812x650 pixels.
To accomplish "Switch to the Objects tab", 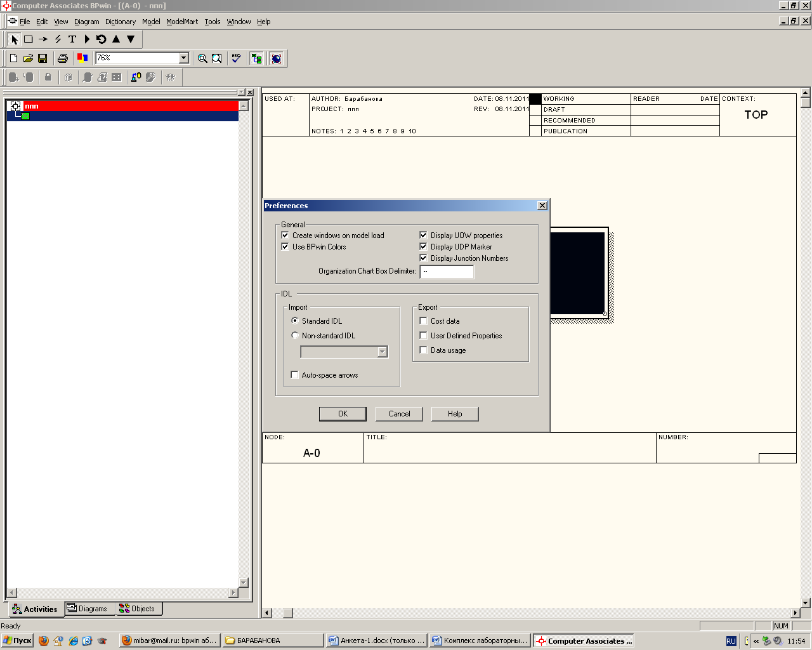I will coord(138,609).
